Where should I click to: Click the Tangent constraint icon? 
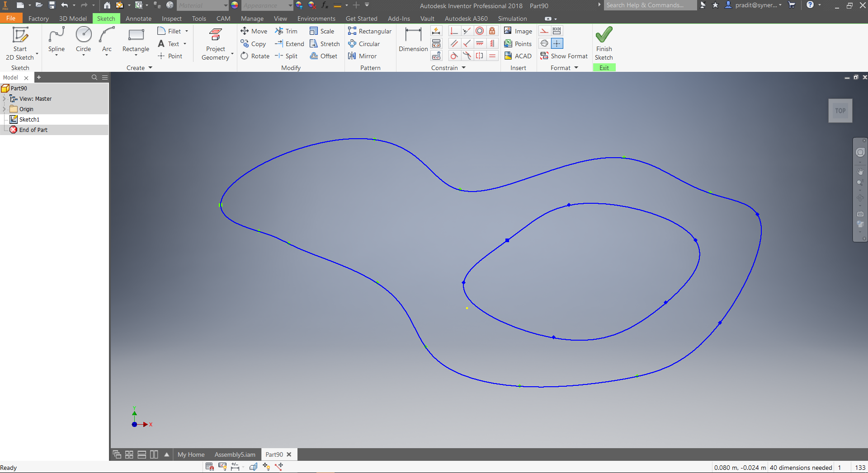(454, 56)
